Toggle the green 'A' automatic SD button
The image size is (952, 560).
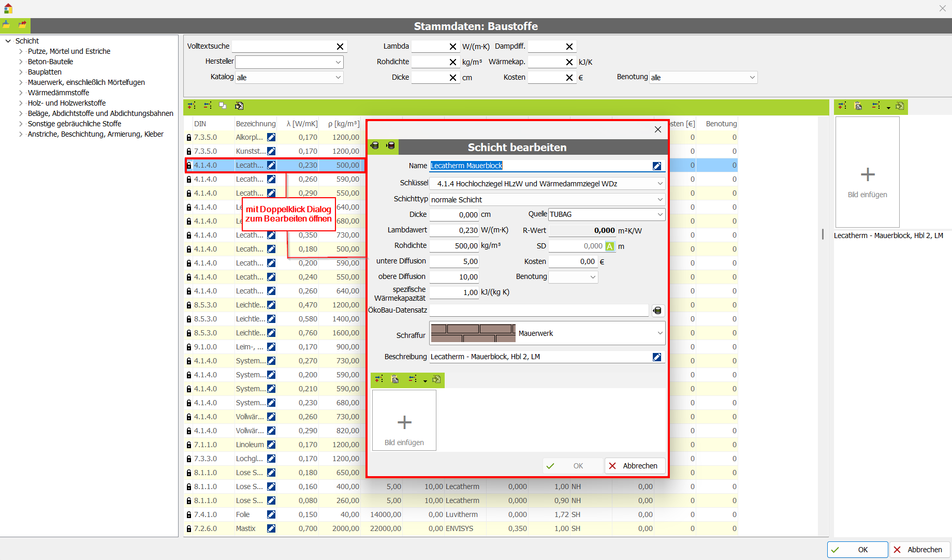pos(610,246)
